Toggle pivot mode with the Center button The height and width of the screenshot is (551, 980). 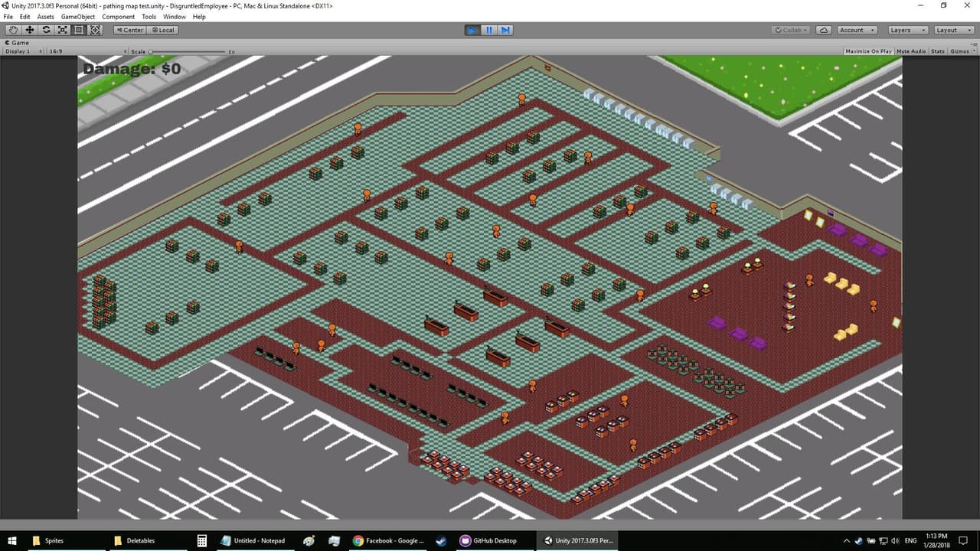click(x=129, y=30)
